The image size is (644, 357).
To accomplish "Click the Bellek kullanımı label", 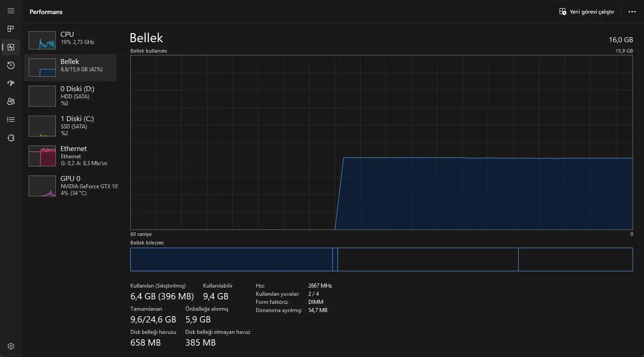I will coord(149,51).
